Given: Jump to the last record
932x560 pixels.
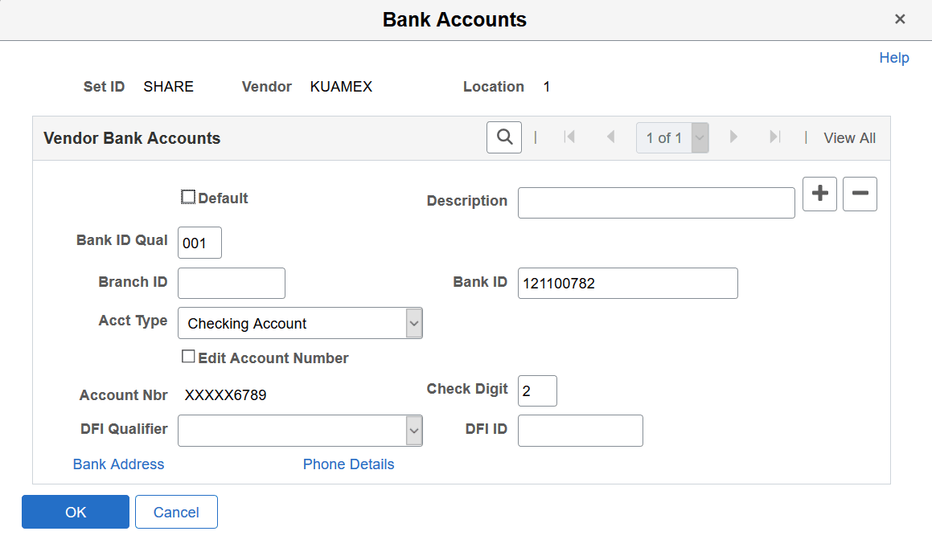Looking at the screenshot, I should [774, 137].
